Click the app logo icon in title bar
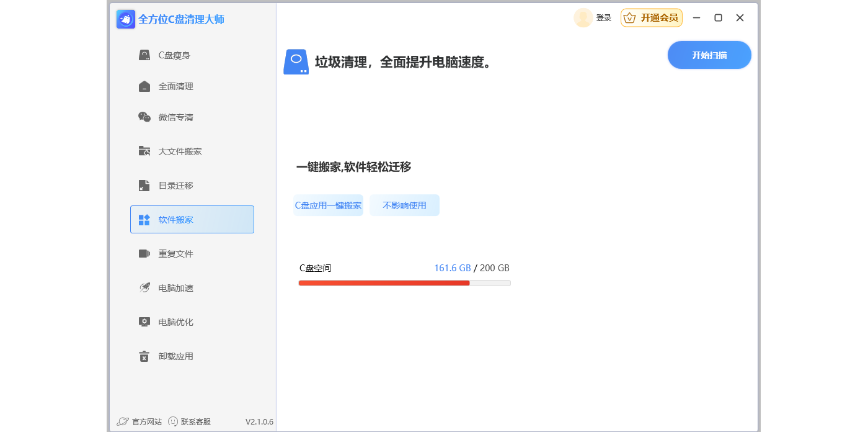Image resolution: width=868 pixels, height=432 pixels. pos(126,19)
